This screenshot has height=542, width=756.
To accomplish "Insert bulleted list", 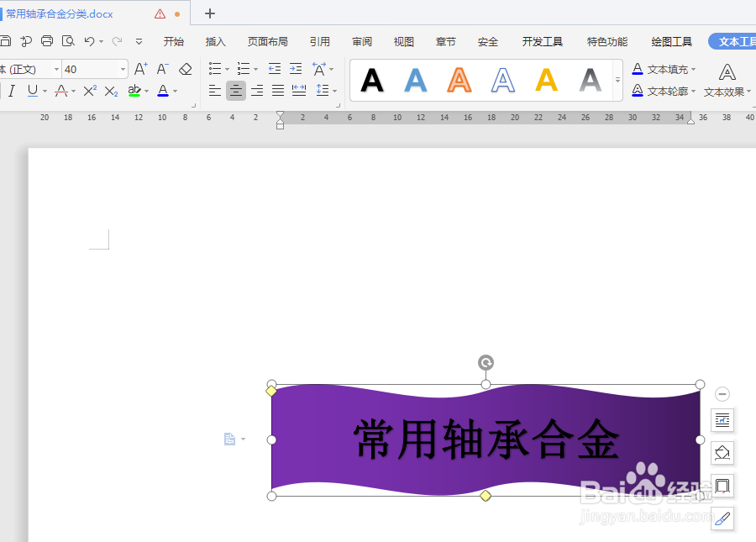I will tap(215, 69).
